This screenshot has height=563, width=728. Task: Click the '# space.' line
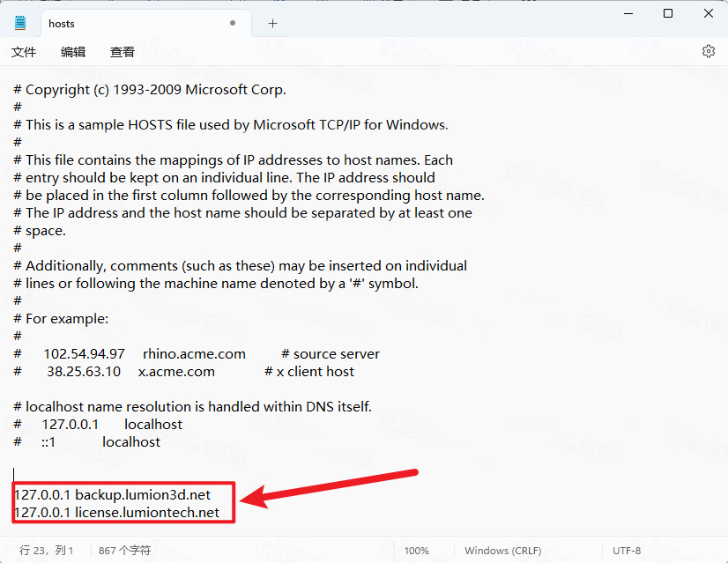click(40, 231)
